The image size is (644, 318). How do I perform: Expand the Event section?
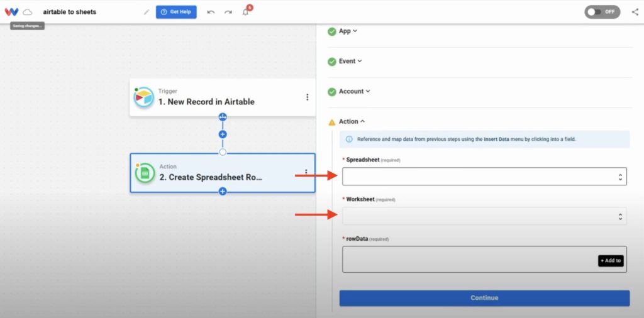[x=350, y=61]
